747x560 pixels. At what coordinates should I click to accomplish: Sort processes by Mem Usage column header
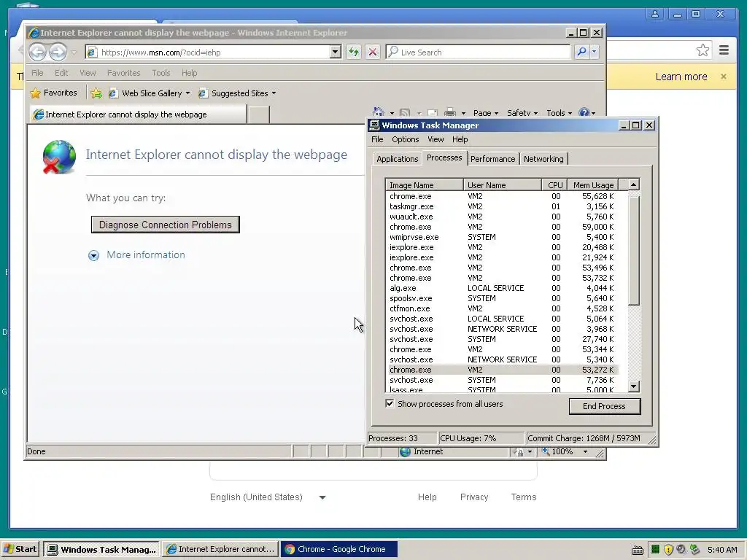(593, 185)
